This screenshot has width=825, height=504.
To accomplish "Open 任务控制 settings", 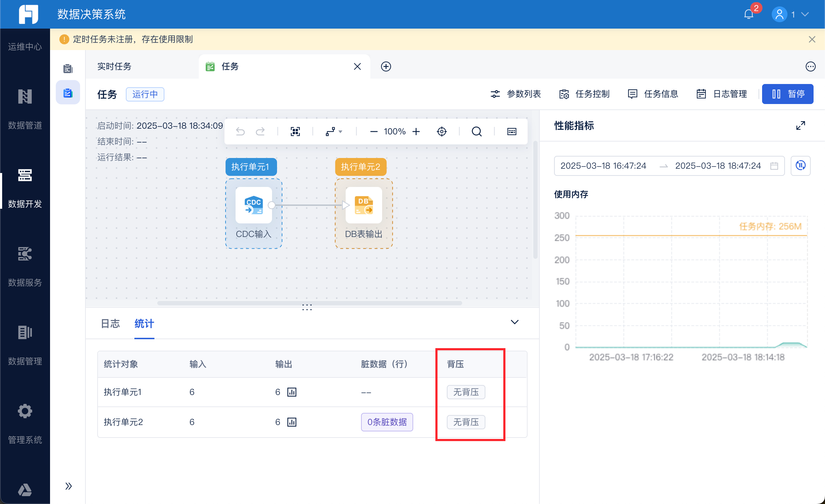I will [584, 94].
